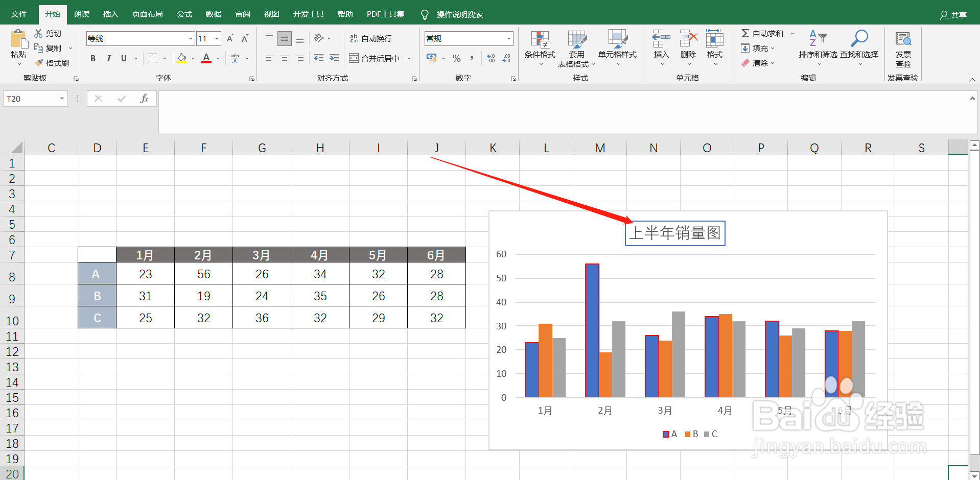Click the Increase Indent icon
This screenshot has height=480, width=980.
click(334, 58)
